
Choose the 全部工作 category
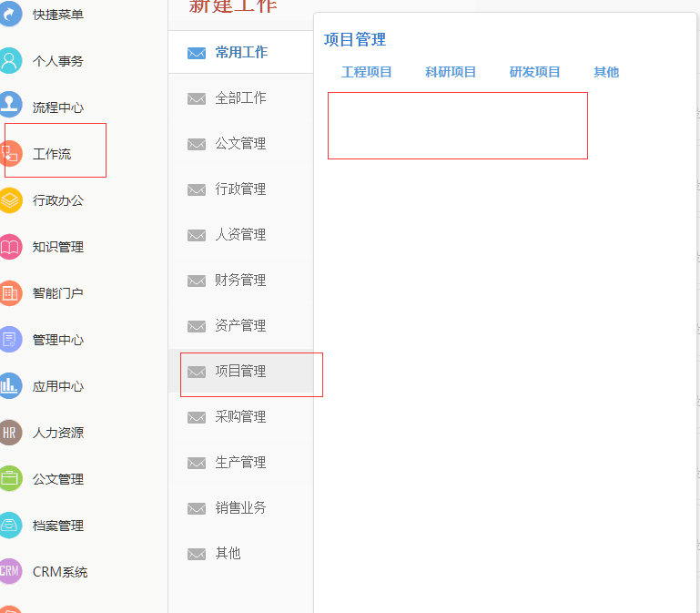click(240, 98)
